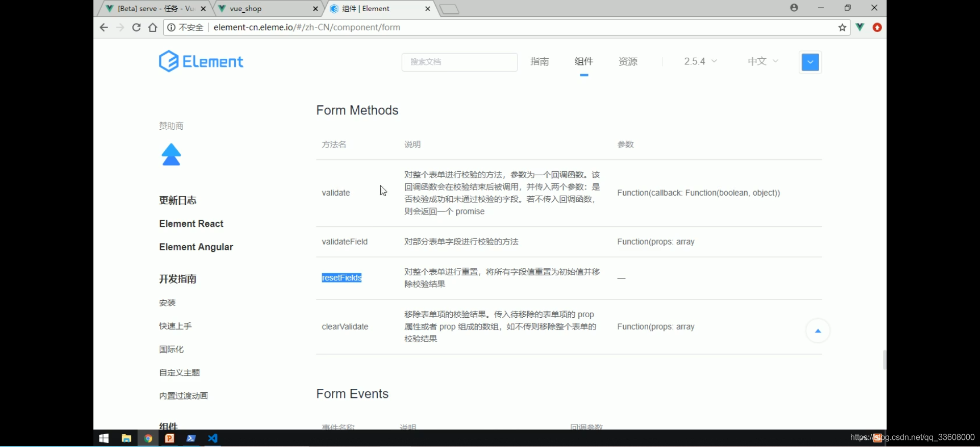This screenshot has height=447, width=980.
Task: Click the red extension icon in toolbar
Action: (877, 28)
